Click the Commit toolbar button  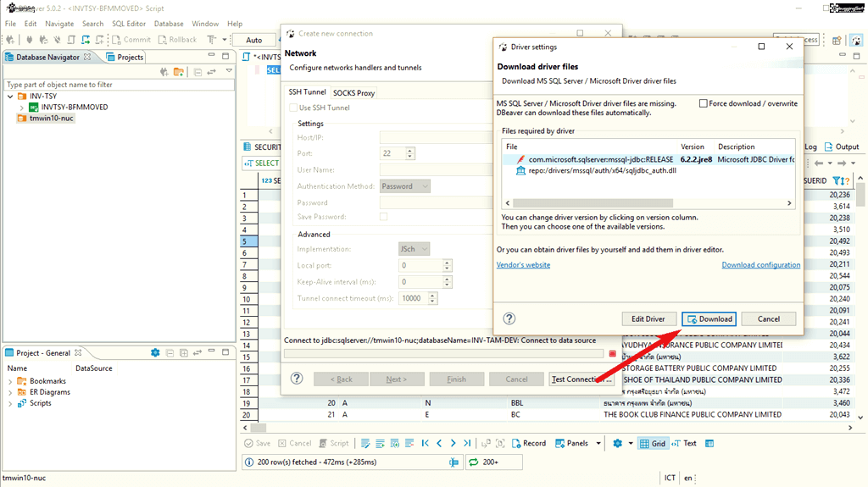131,40
